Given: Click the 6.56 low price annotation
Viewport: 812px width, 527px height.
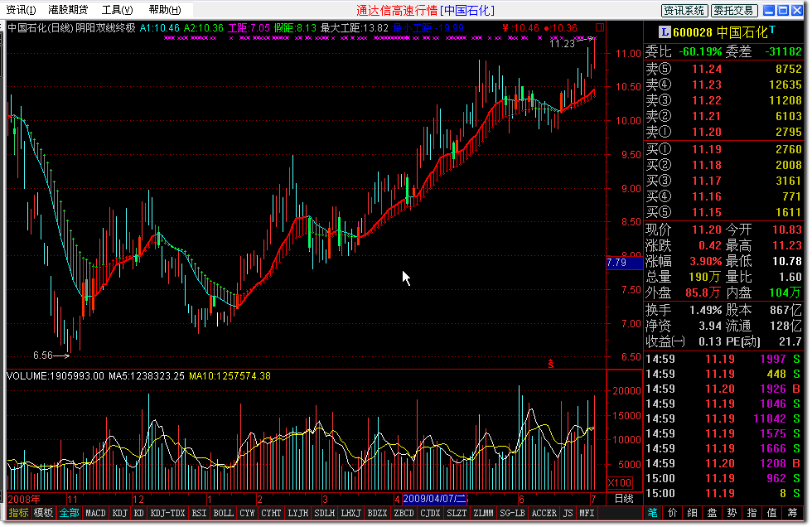Looking at the screenshot, I should (43, 355).
